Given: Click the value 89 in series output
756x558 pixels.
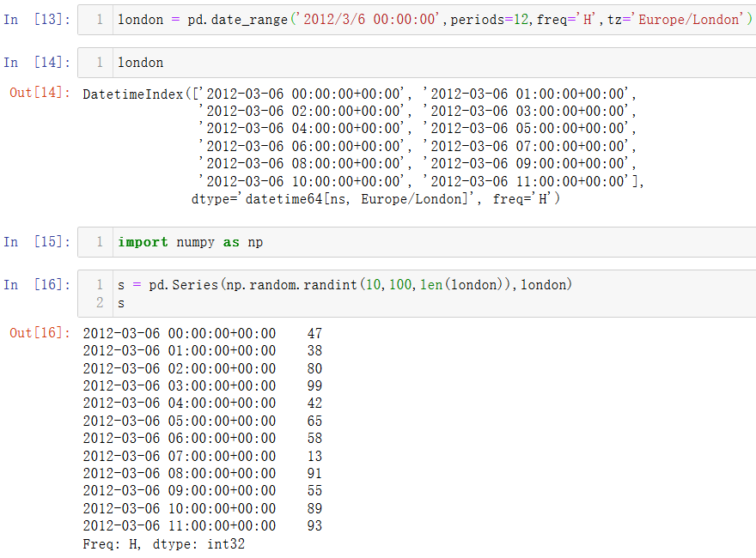Looking at the screenshot, I should 314,508.
